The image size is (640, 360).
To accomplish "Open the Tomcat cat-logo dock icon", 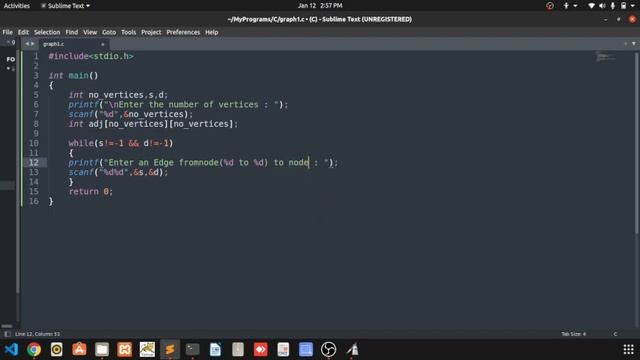I will click(x=147, y=349).
